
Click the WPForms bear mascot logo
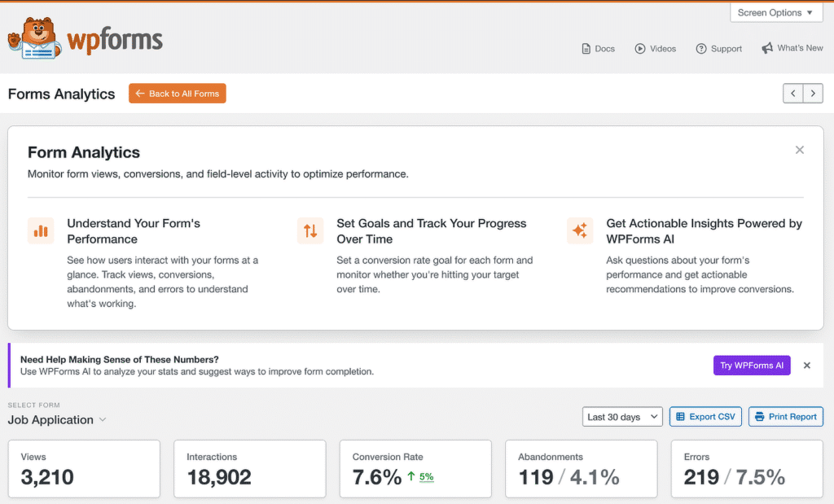point(34,38)
